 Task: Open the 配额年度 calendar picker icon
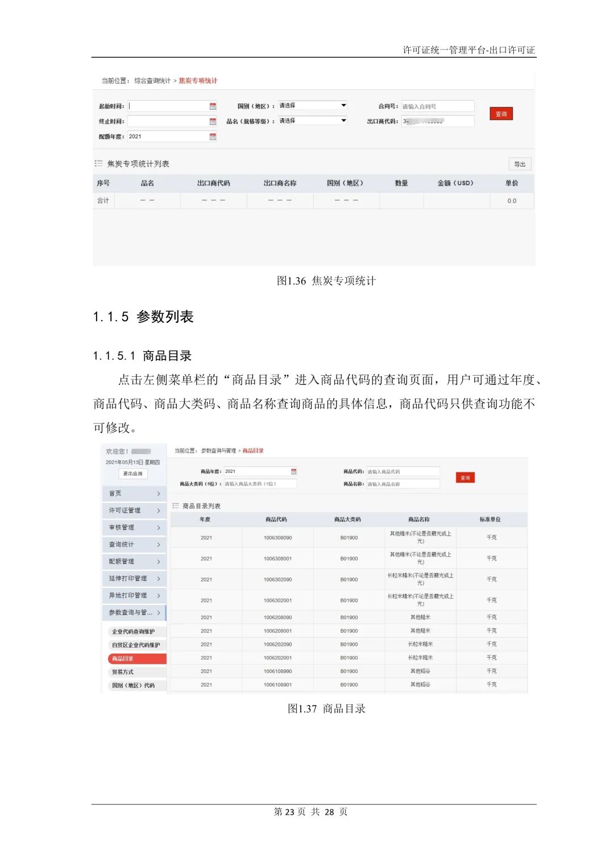213,136
